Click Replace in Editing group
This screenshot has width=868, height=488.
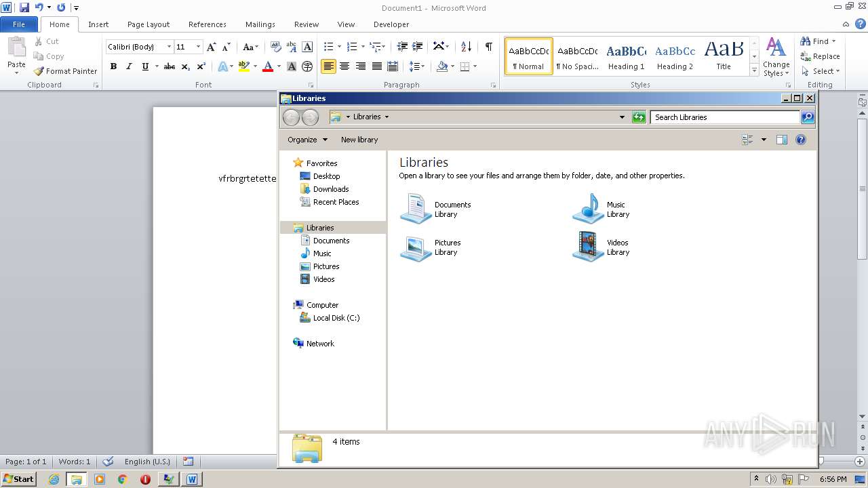[x=821, y=56]
